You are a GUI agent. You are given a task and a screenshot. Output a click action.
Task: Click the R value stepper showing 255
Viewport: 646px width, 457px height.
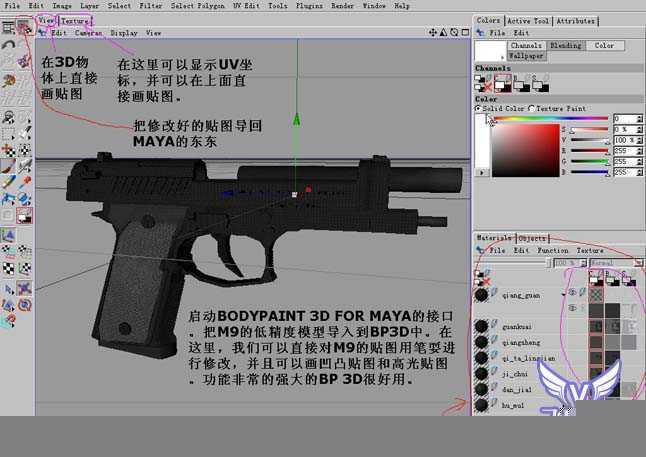tap(639, 151)
